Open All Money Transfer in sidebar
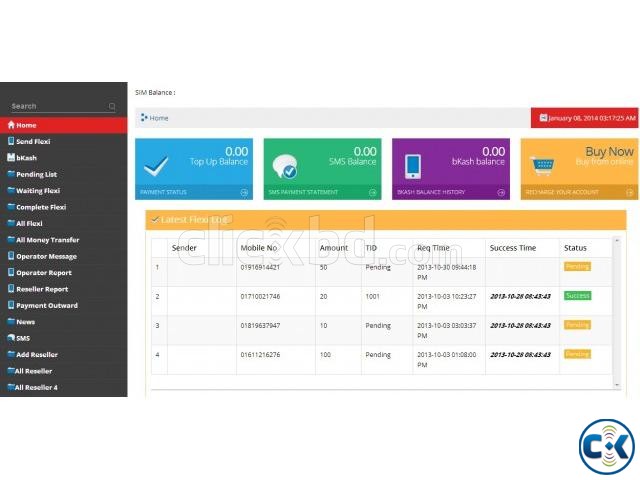 click(47, 240)
